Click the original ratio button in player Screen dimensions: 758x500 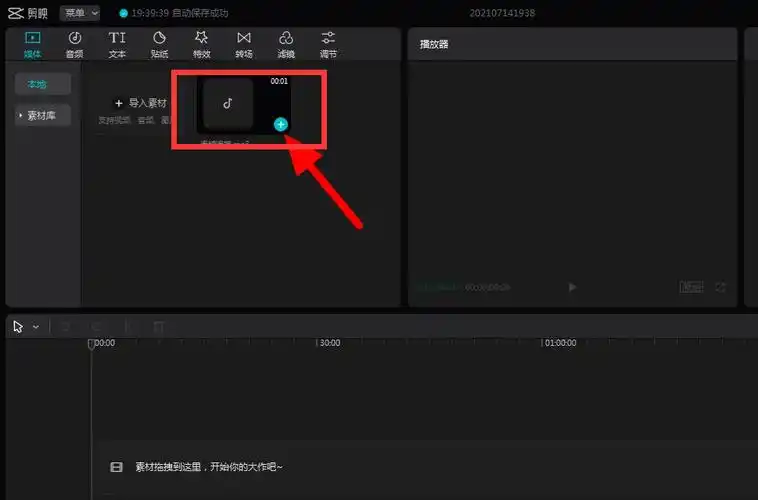(x=691, y=287)
